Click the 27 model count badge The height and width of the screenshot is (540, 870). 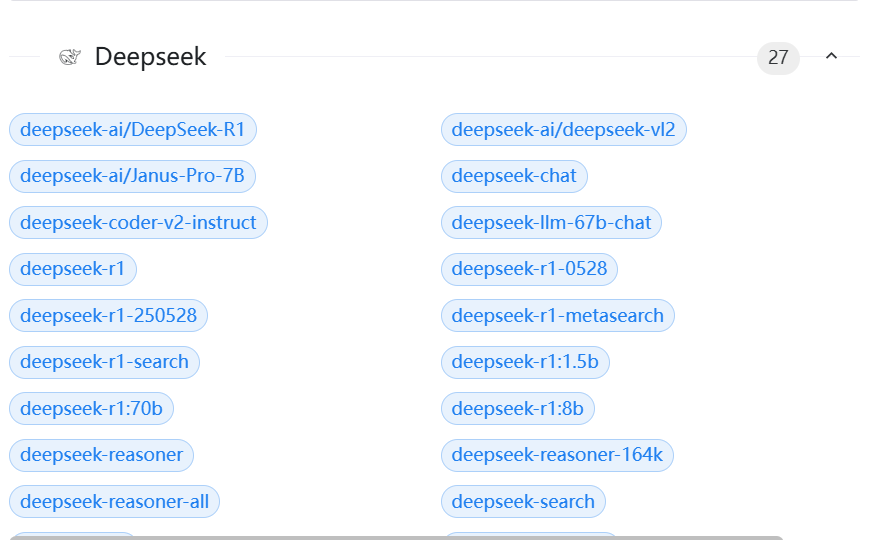[x=778, y=58]
